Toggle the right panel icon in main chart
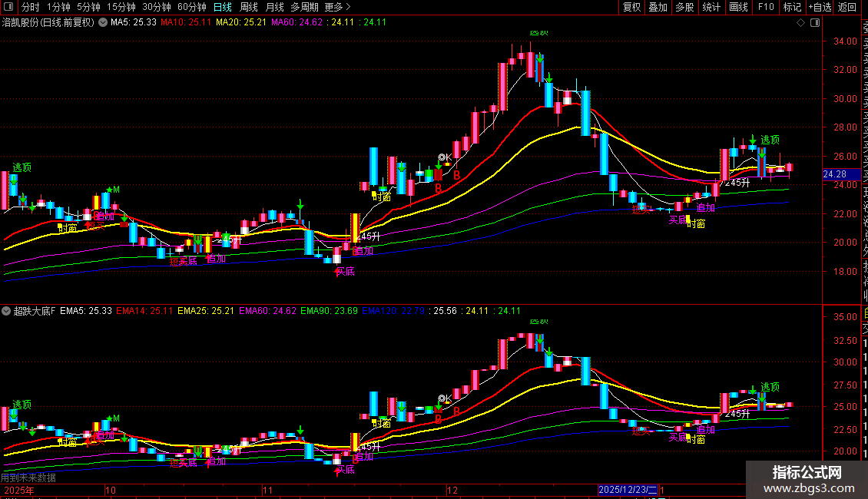Image resolution: width=868 pixels, height=499 pixels. click(815, 23)
